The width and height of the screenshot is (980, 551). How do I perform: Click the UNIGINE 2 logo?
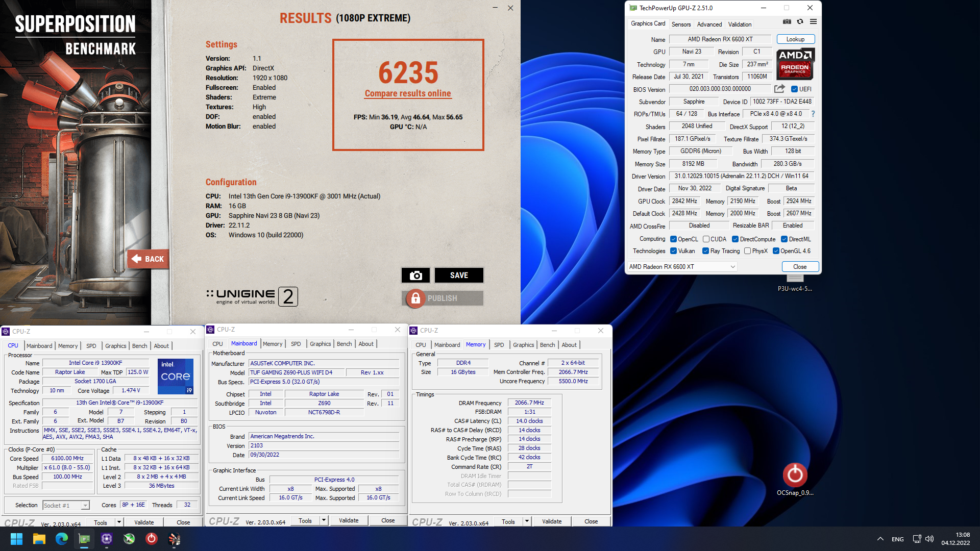[252, 296]
